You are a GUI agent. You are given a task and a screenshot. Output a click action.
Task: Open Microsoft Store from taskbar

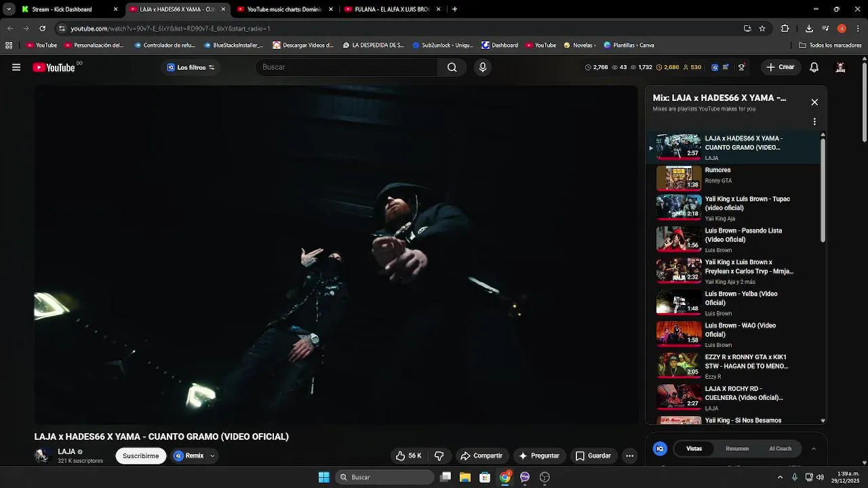click(x=485, y=477)
